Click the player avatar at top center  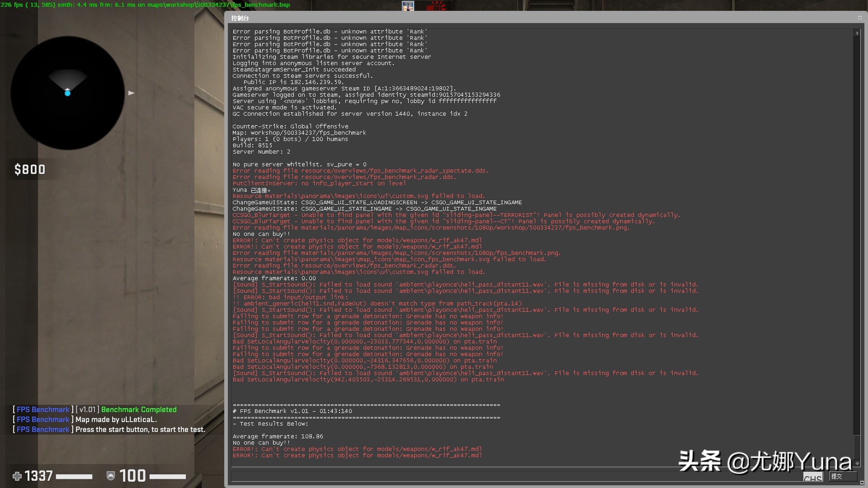pyautogui.click(x=408, y=6)
